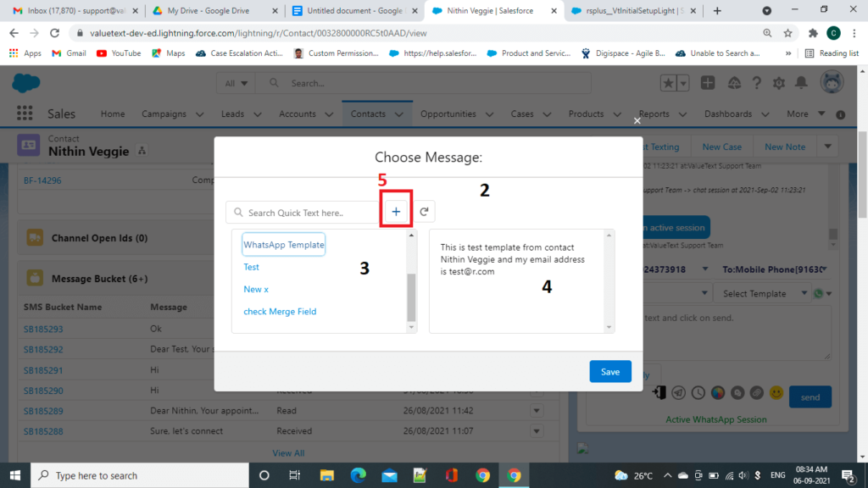
Task: Refresh the Quick Text list
Action: point(422,210)
